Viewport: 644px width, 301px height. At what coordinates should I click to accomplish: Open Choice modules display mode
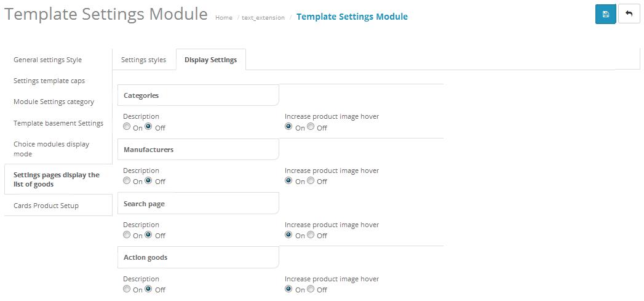[x=51, y=149]
